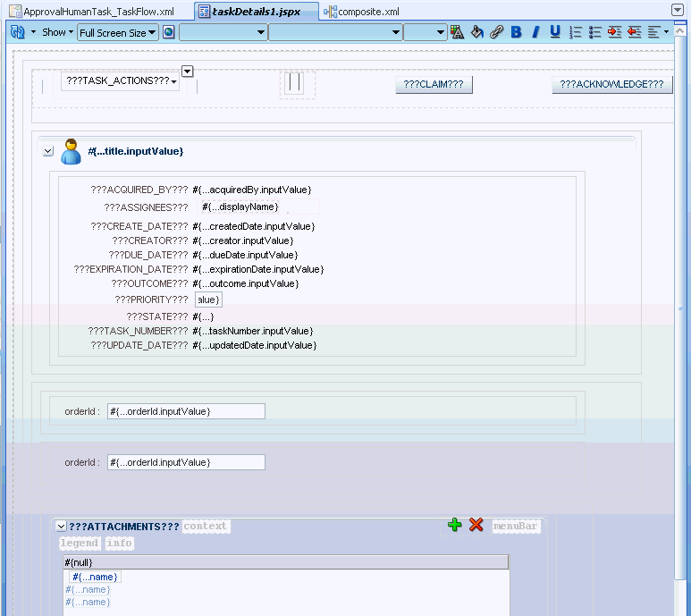Open the Show menu
This screenshot has width=691, height=616.
(x=57, y=32)
